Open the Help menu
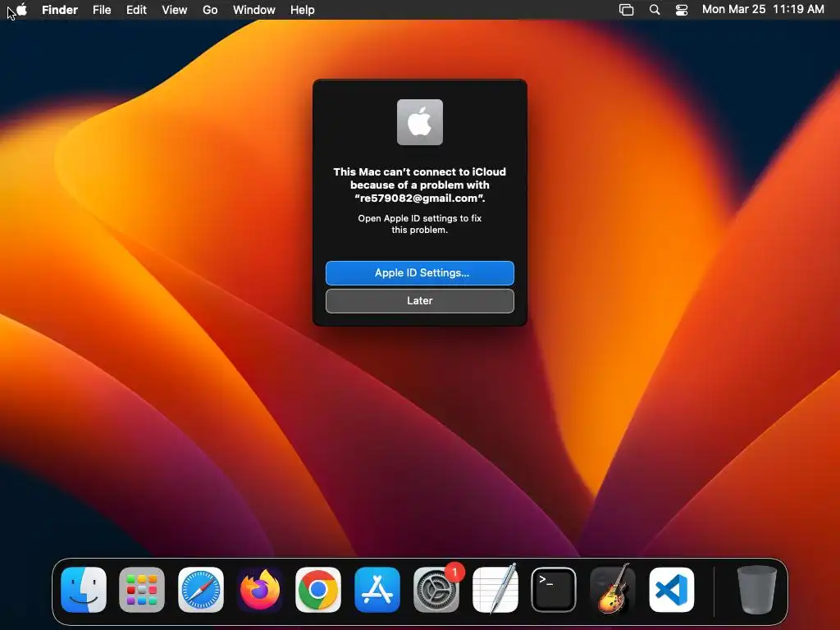 (303, 10)
